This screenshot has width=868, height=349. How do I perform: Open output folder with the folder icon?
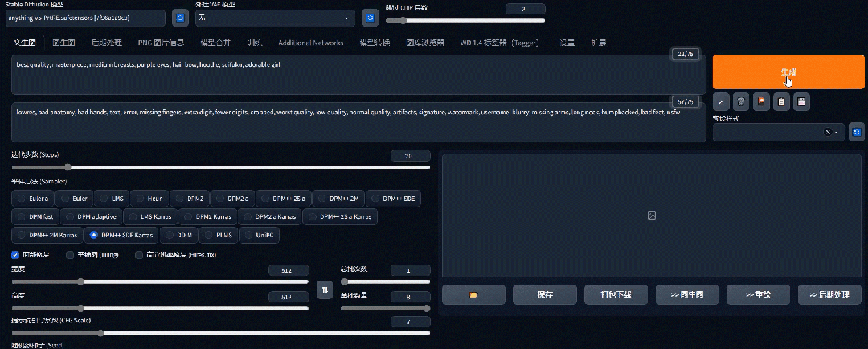(473, 294)
